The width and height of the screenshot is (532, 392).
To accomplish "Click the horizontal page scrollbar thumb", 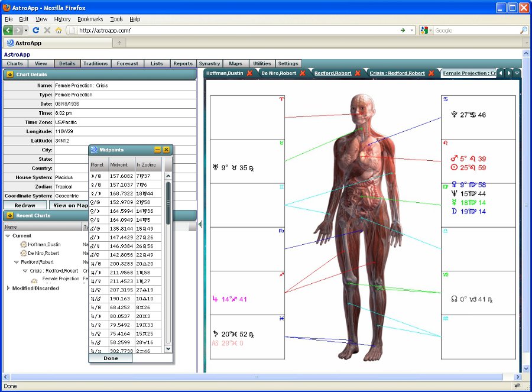I will pos(257,377).
